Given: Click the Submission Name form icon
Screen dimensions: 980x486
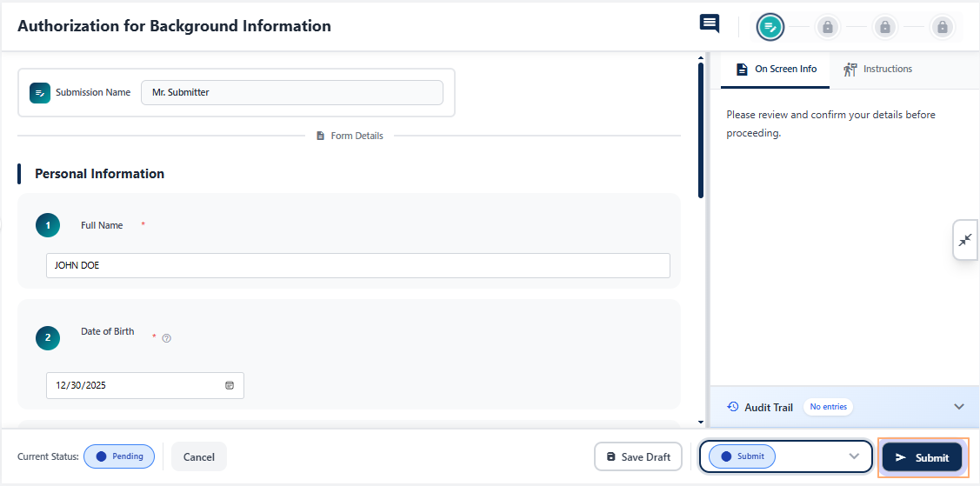Looking at the screenshot, I should tap(40, 92).
